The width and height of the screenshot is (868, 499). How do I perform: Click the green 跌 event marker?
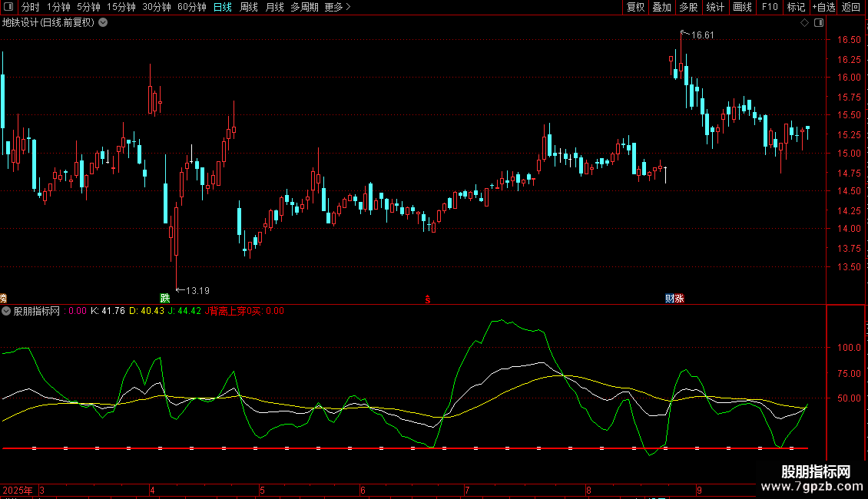click(164, 298)
